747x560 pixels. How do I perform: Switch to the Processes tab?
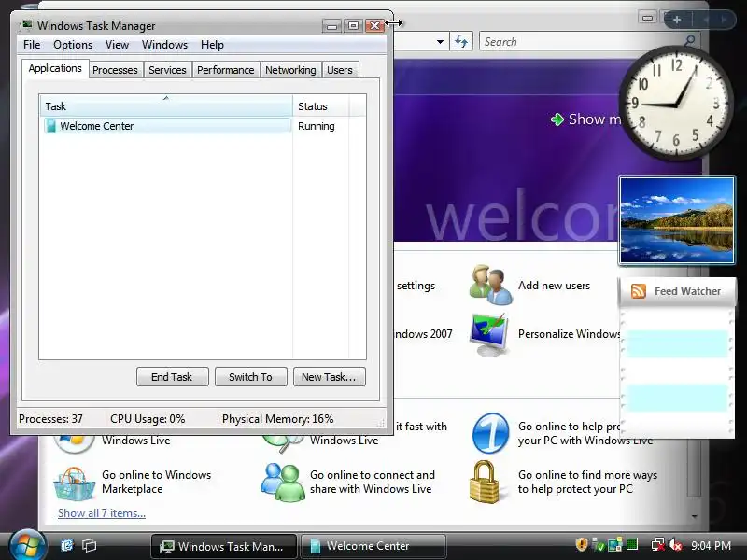(x=115, y=70)
